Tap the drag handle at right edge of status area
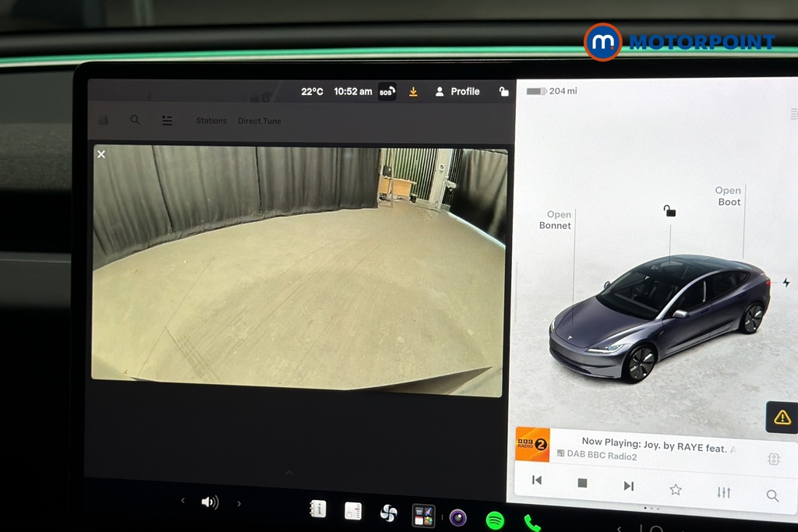 click(793, 114)
